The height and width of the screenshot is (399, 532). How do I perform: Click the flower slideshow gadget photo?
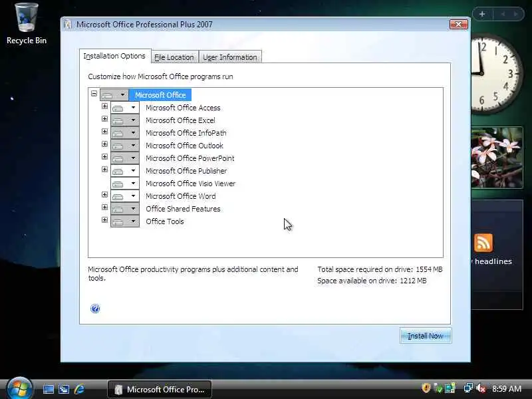(x=497, y=158)
